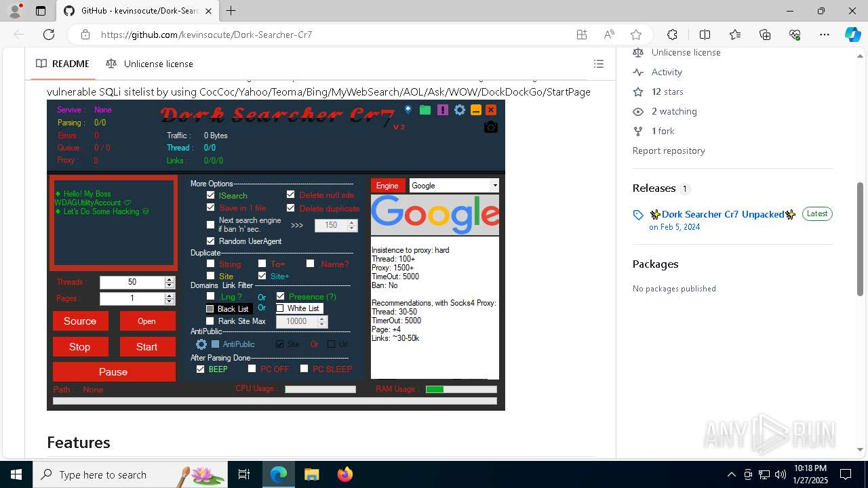The image size is (868, 488).
Task: Open Edge Settings and more menu
Action: [825, 35]
